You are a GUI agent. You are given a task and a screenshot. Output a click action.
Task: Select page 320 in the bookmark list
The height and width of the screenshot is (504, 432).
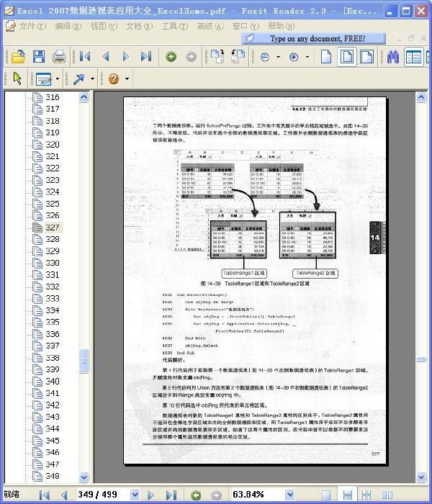46,144
